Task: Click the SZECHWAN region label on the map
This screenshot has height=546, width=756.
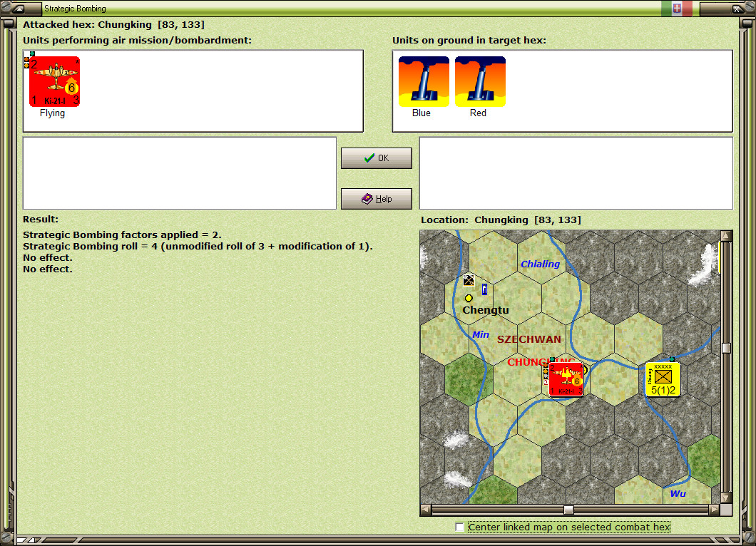Action: click(x=529, y=339)
